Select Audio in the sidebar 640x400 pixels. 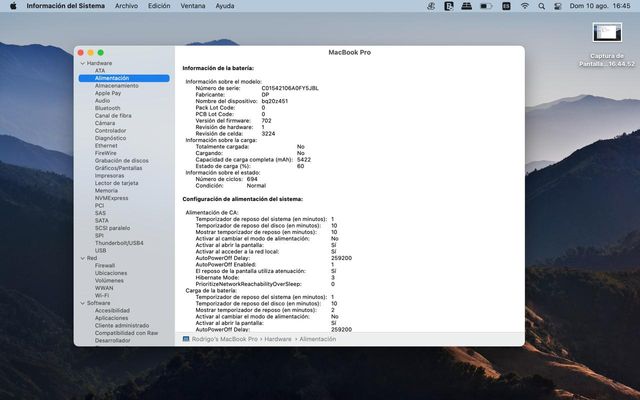[x=102, y=100]
